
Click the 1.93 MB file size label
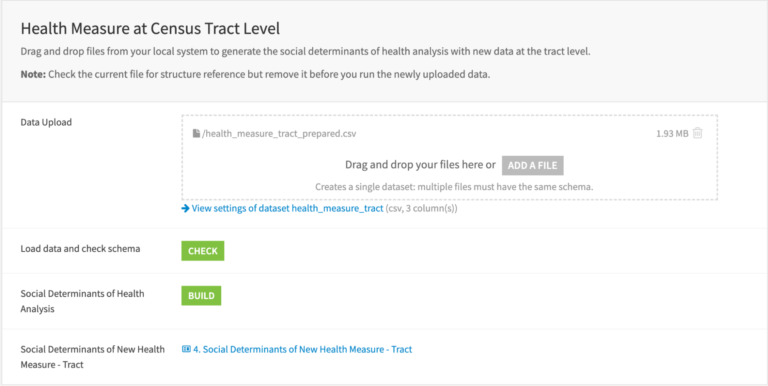pos(672,134)
